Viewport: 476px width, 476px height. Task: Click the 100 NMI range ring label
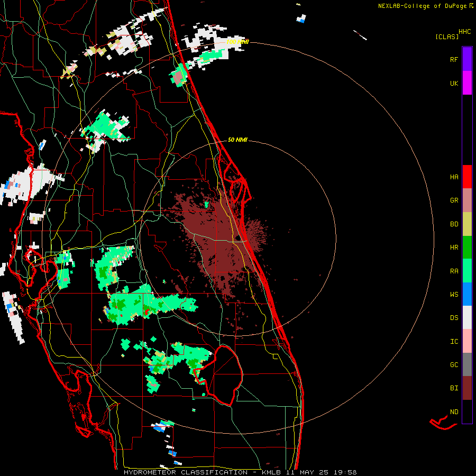click(x=237, y=42)
